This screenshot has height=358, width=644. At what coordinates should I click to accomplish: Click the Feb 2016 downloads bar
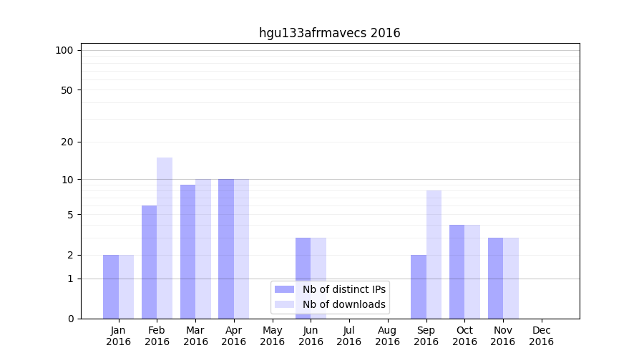165,238
